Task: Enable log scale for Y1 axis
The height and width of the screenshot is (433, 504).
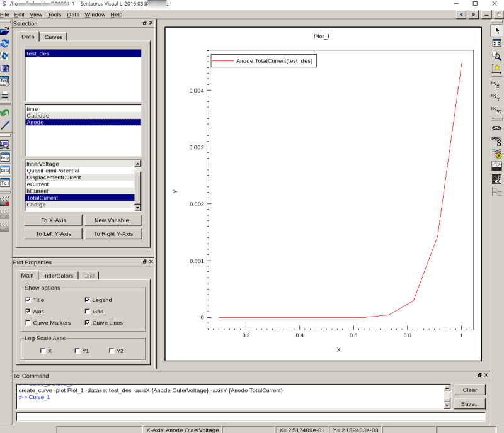Action: [77, 351]
